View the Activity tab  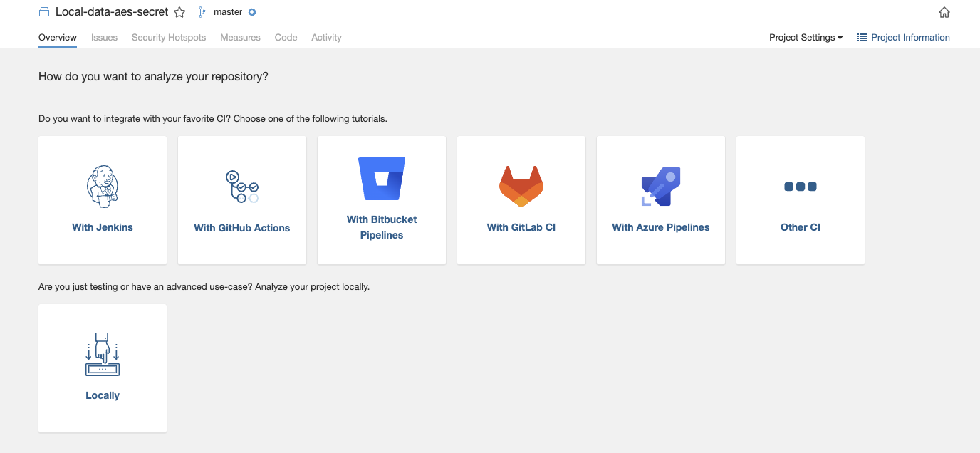click(326, 38)
